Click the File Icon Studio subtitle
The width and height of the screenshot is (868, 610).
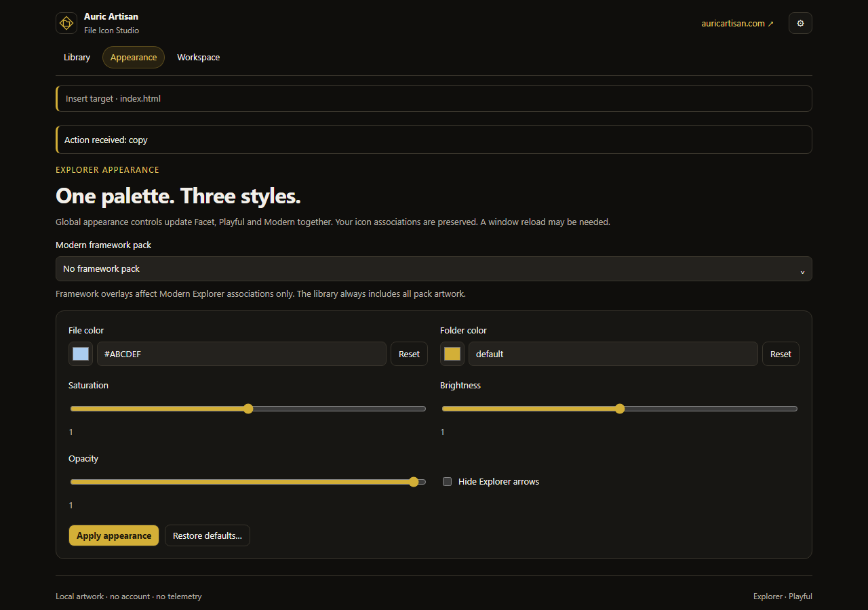coord(112,30)
